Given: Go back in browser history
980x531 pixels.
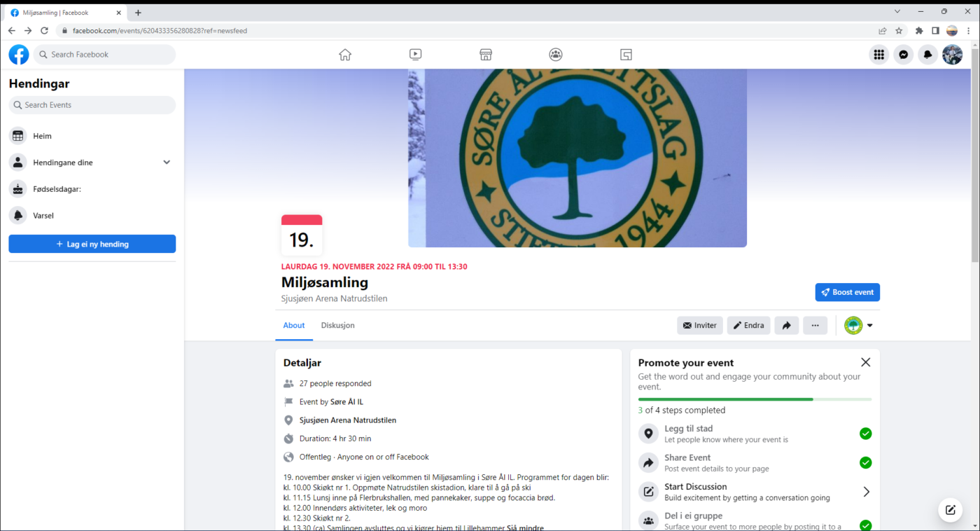Looking at the screenshot, I should [11, 31].
